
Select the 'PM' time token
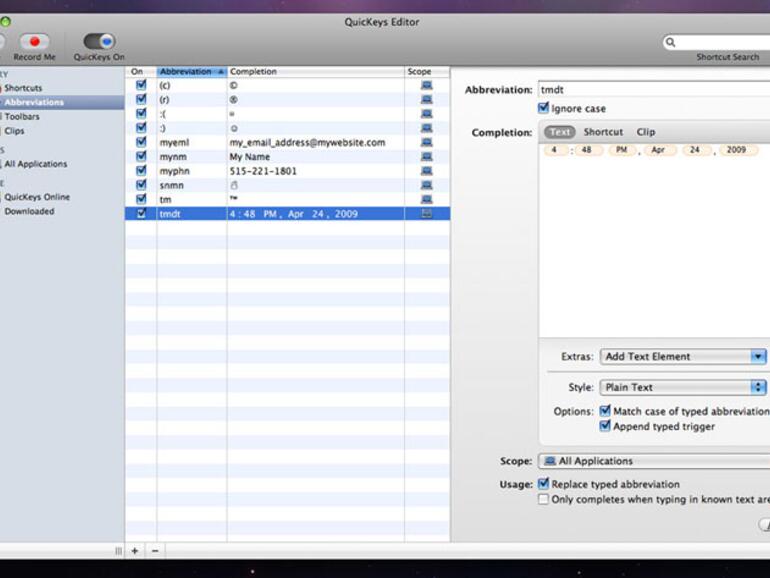[622, 150]
